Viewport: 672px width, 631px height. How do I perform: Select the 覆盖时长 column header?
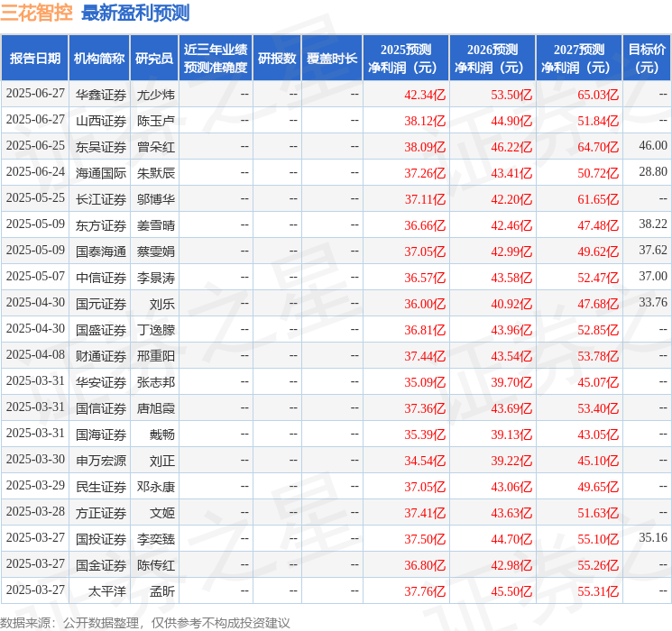332,59
